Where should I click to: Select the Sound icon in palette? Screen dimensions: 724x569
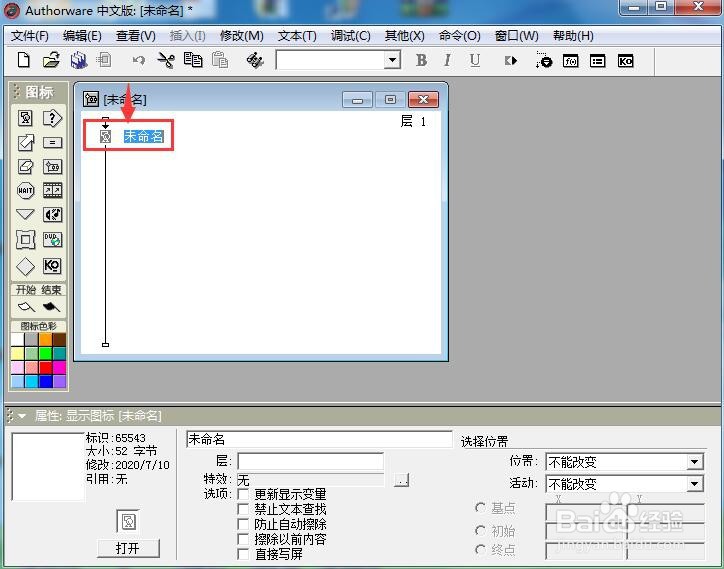coord(52,215)
